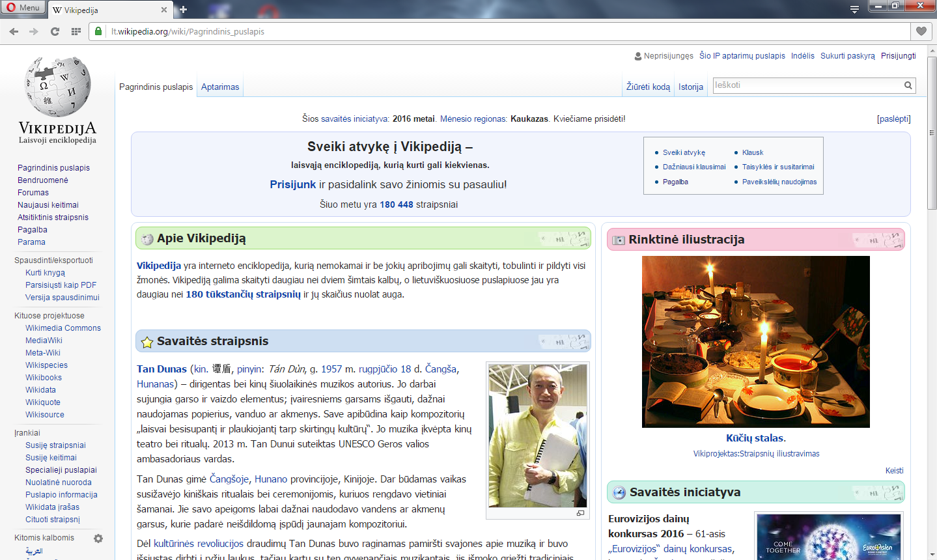Reload the page with refresh icon
Image resolution: width=937 pixels, height=560 pixels.
pyautogui.click(x=55, y=31)
